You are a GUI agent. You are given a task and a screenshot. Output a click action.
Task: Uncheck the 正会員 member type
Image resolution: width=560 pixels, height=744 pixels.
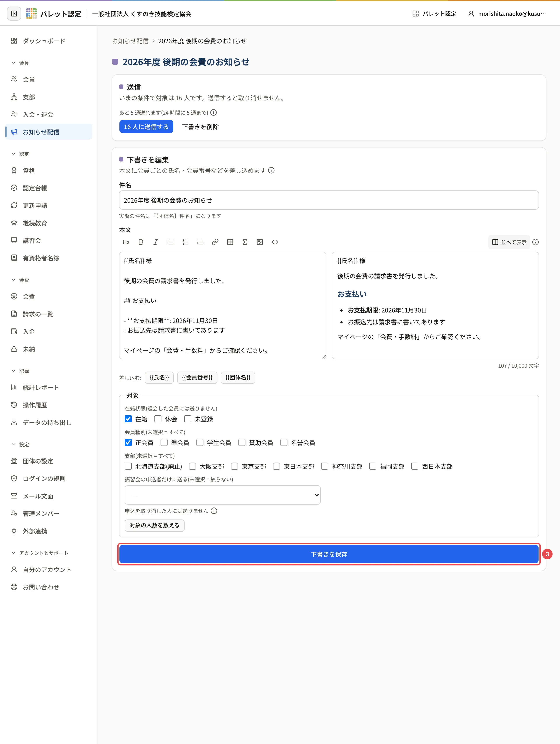click(x=128, y=443)
